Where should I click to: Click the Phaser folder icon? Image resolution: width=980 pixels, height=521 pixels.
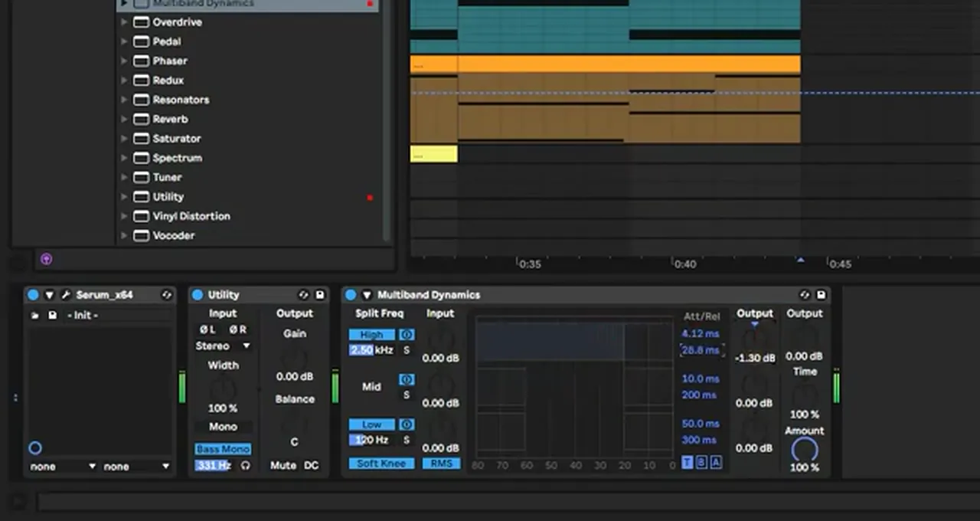pyautogui.click(x=141, y=61)
